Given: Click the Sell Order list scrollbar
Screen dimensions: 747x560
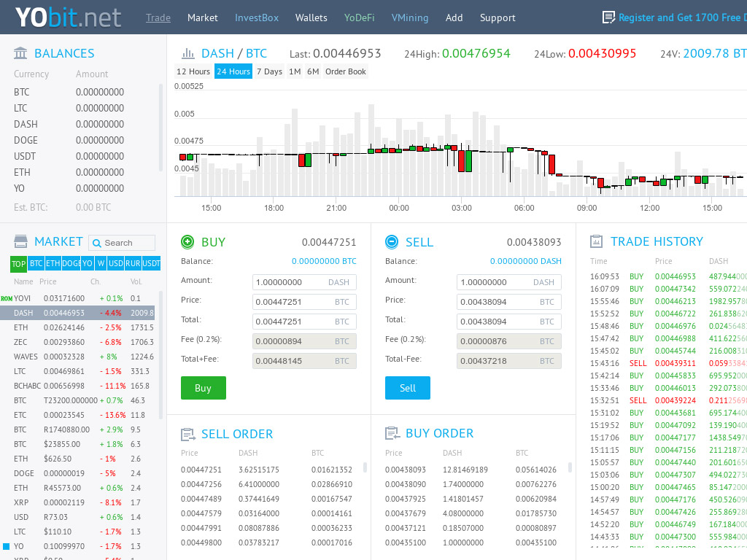Looking at the screenshot, I should [x=365, y=467].
